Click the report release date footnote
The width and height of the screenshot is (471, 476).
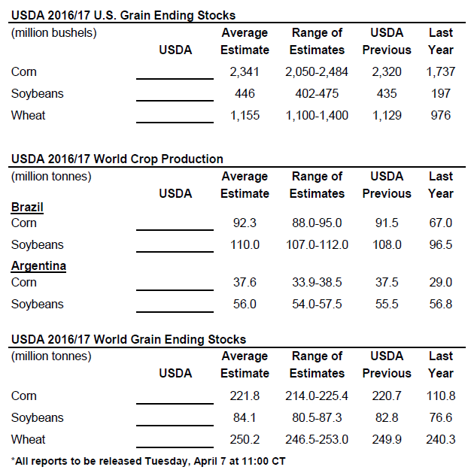[148, 460]
